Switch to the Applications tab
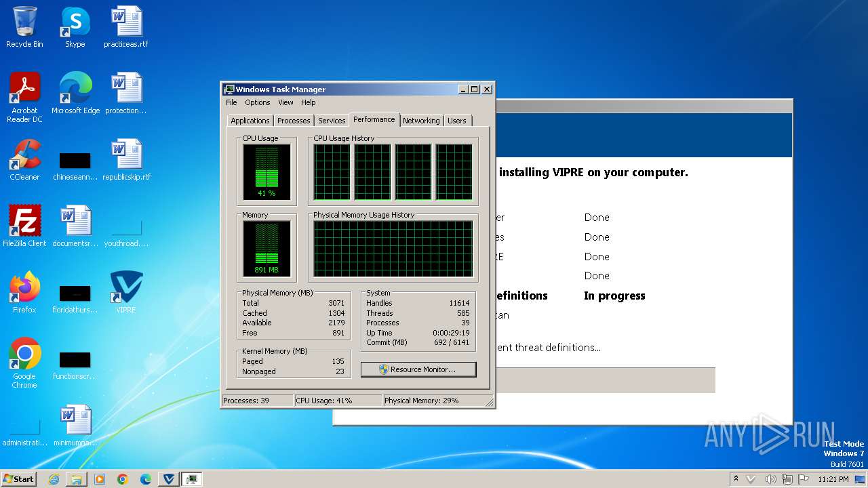The height and width of the screenshot is (488, 868). point(250,121)
